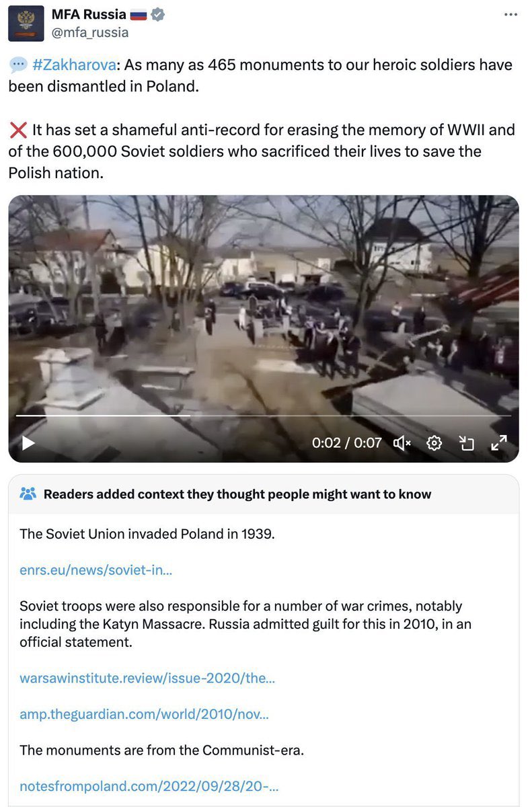Open the warsawinstitute.review link
This screenshot has width=532, height=807.
(x=147, y=678)
